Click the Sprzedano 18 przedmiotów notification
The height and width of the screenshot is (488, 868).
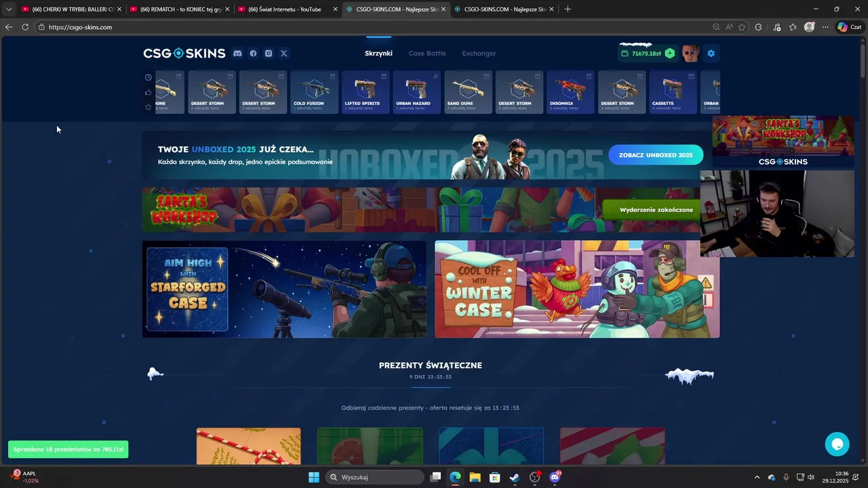(x=68, y=449)
